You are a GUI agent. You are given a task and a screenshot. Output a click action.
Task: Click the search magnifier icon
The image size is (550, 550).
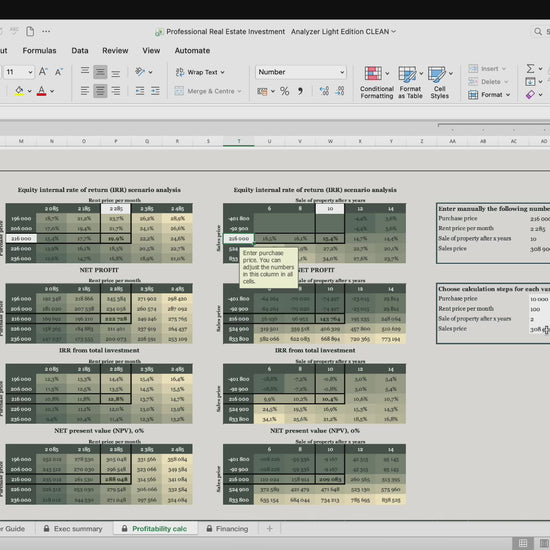coord(538,32)
